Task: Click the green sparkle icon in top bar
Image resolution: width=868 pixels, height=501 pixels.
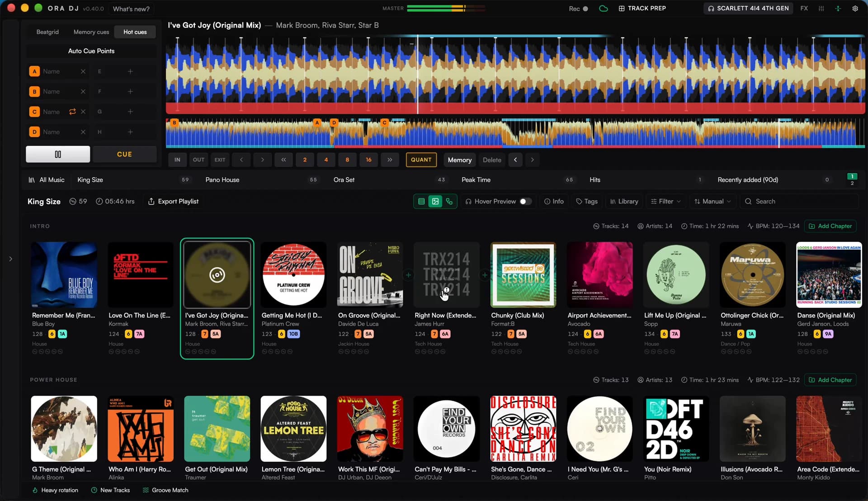Action: pyautogui.click(x=838, y=9)
